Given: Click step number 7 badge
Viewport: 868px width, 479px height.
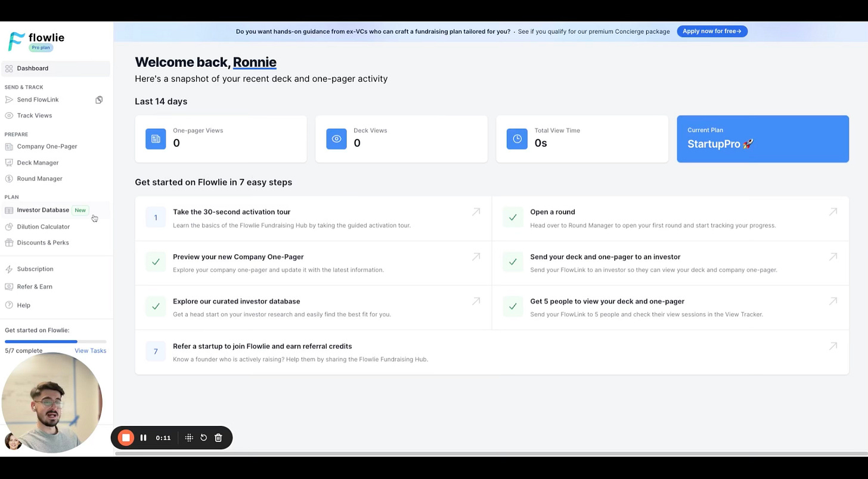Looking at the screenshot, I should tap(156, 351).
